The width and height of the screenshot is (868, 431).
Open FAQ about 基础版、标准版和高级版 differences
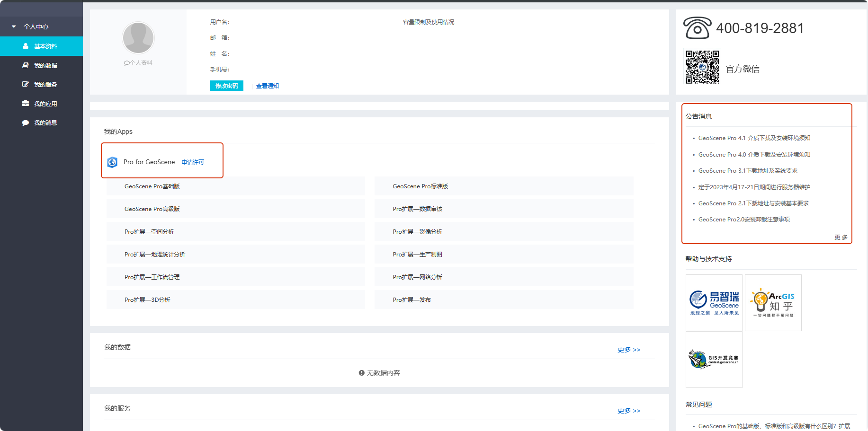click(x=774, y=426)
